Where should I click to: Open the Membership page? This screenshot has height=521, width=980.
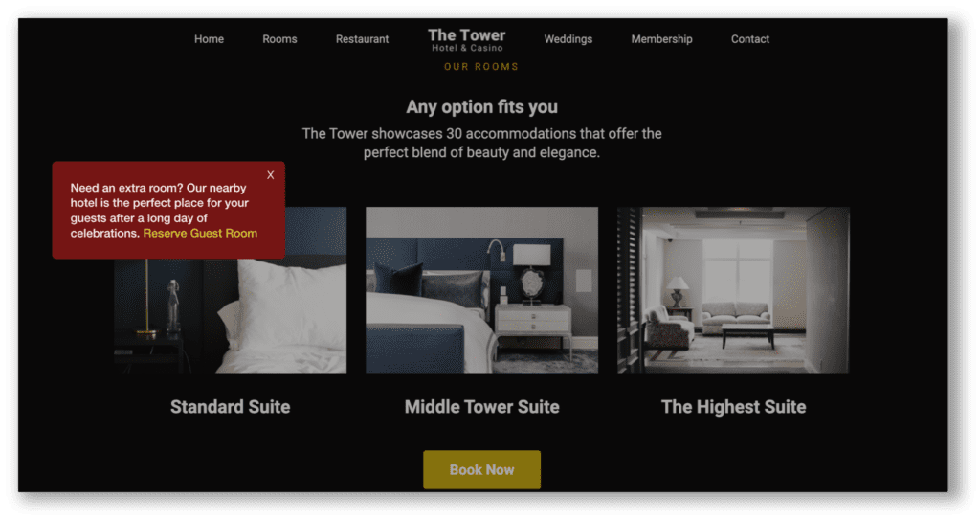point(661,38)
